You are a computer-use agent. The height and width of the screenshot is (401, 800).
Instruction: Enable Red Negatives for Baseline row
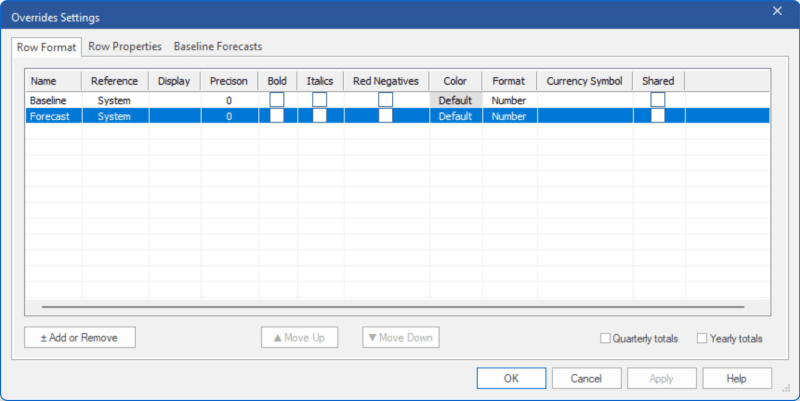click(386, 99)
